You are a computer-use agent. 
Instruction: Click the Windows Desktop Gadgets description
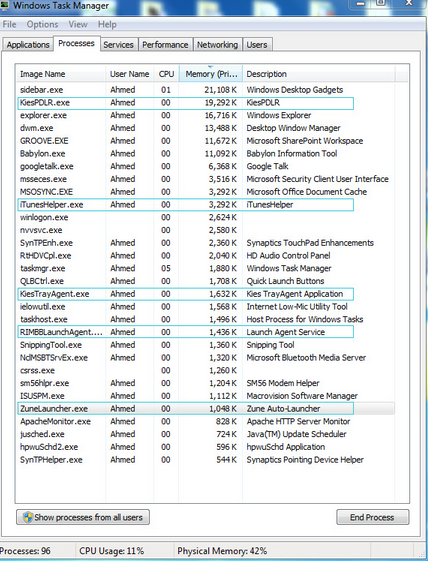295,90
